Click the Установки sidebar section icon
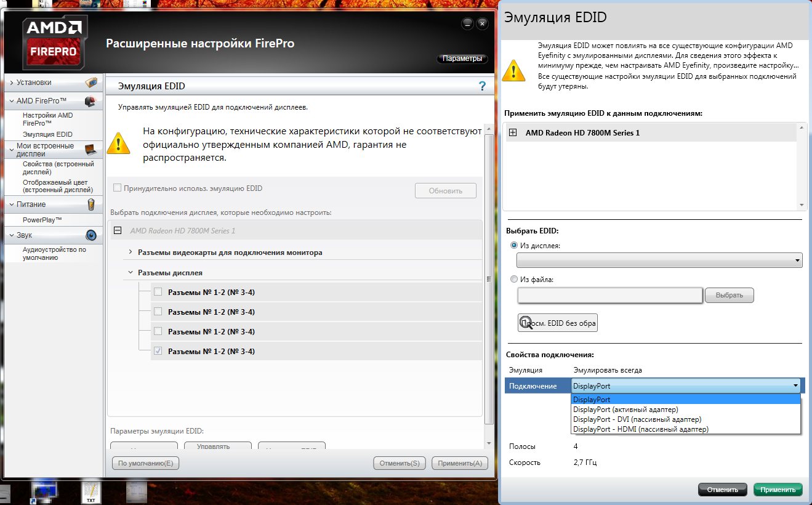Screen dimensions: 812x505 (90, 83)
